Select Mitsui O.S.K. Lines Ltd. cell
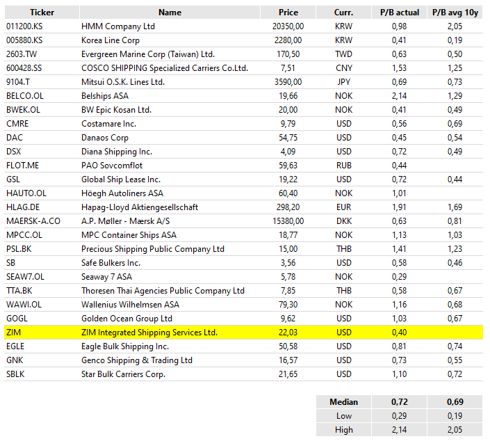The height and width of the screenshot is (448, 490). click(170, 82)
